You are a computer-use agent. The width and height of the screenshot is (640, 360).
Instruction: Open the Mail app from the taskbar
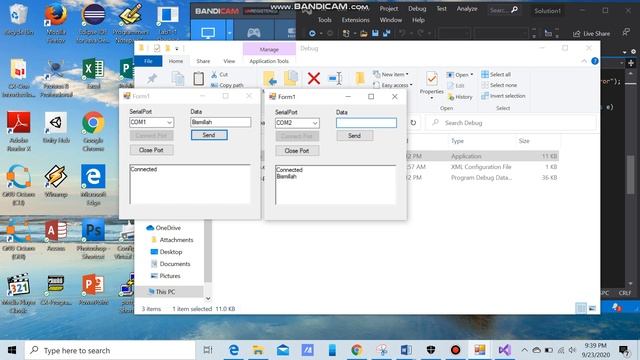283,350
